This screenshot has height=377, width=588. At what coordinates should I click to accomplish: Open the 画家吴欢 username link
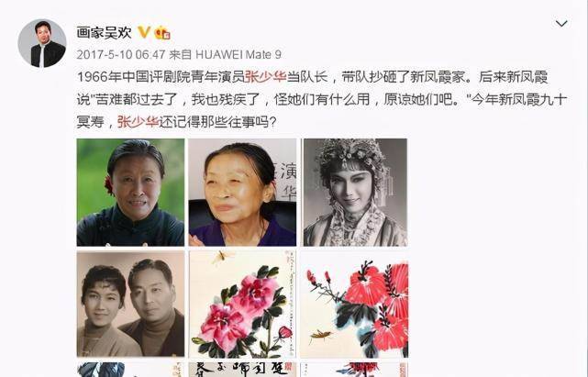(x=104, y=33)
